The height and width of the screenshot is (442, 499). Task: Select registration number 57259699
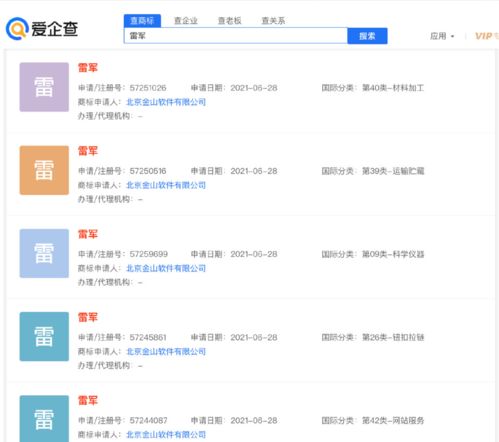(149, 254)
